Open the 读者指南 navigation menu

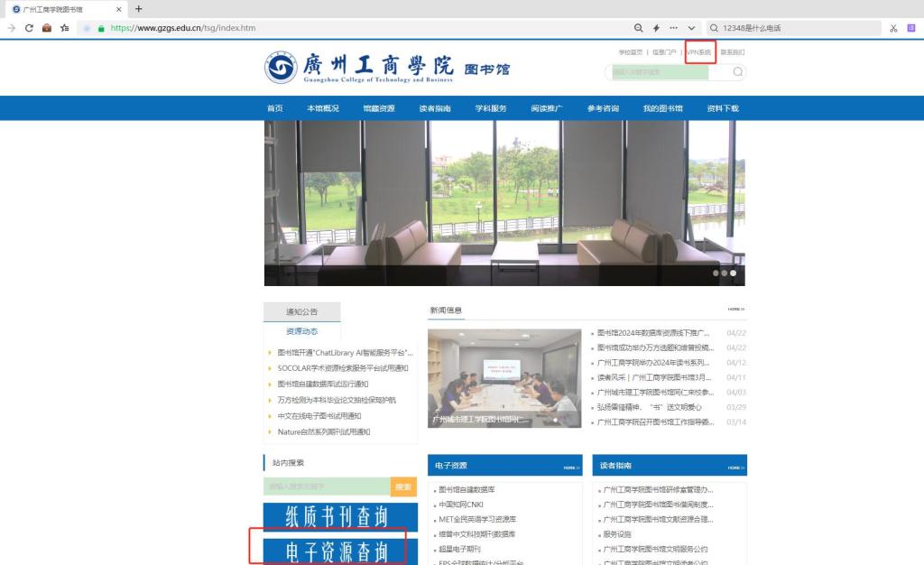[x=435, y=108]
